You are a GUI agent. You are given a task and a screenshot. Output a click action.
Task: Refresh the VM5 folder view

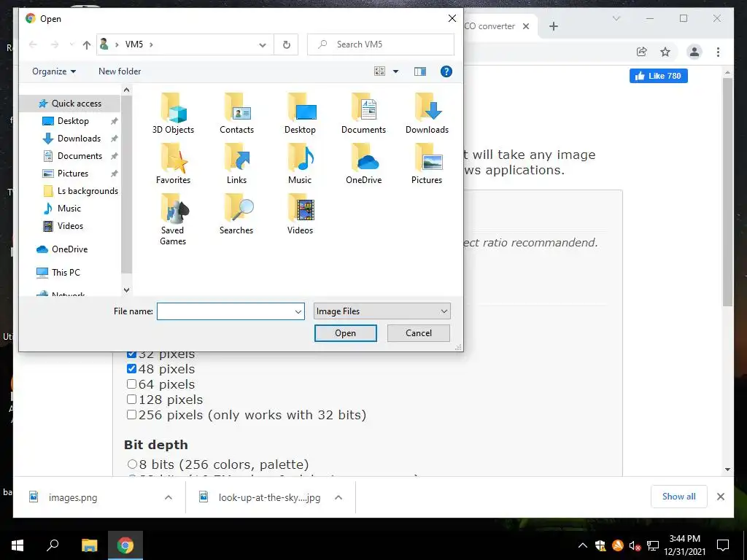tap(286, 44)
